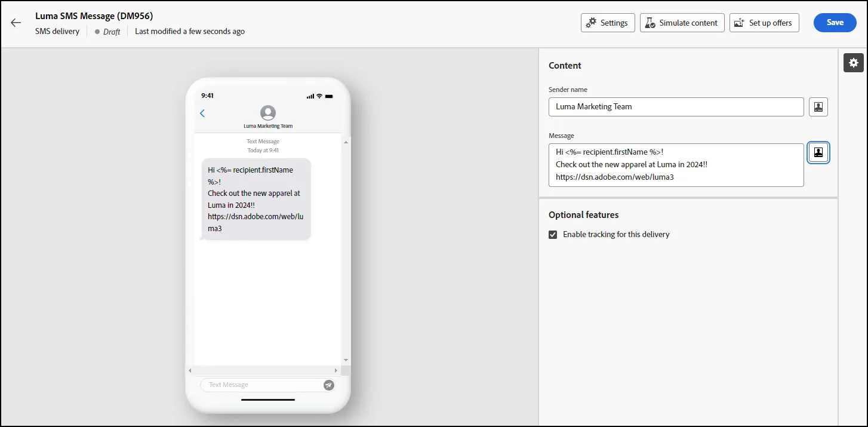The image size is (868, 427).
Task: Open personalization for Sender name field
Action: tap(818, 107)
